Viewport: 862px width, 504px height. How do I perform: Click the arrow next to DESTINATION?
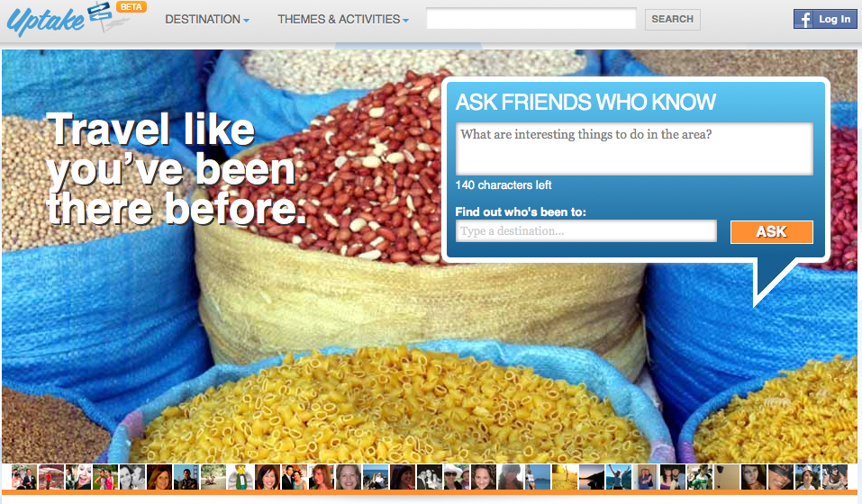(246, 21)
